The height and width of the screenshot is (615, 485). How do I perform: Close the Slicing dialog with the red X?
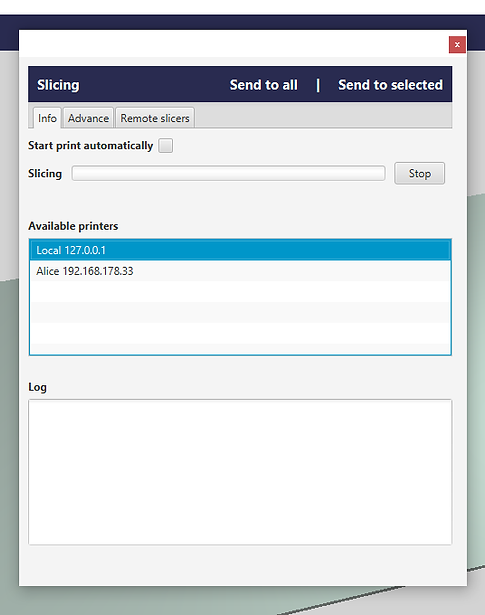click(x=457, y=45)
